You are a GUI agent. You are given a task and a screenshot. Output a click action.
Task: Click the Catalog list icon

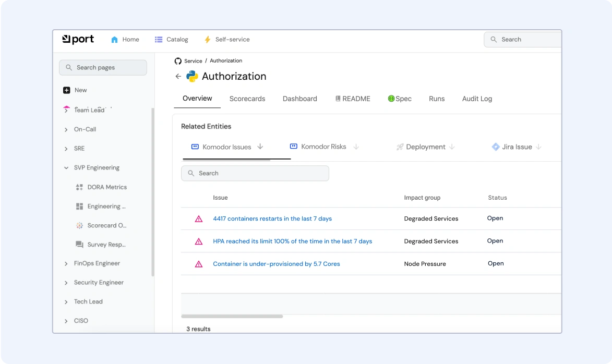coord(159,40)
